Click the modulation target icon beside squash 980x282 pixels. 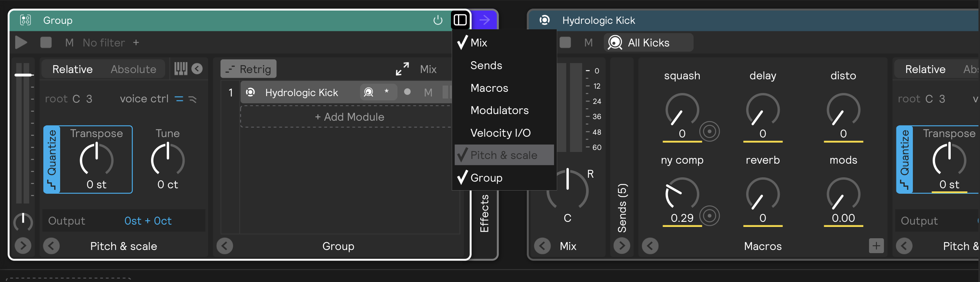(x=709, y=132)
